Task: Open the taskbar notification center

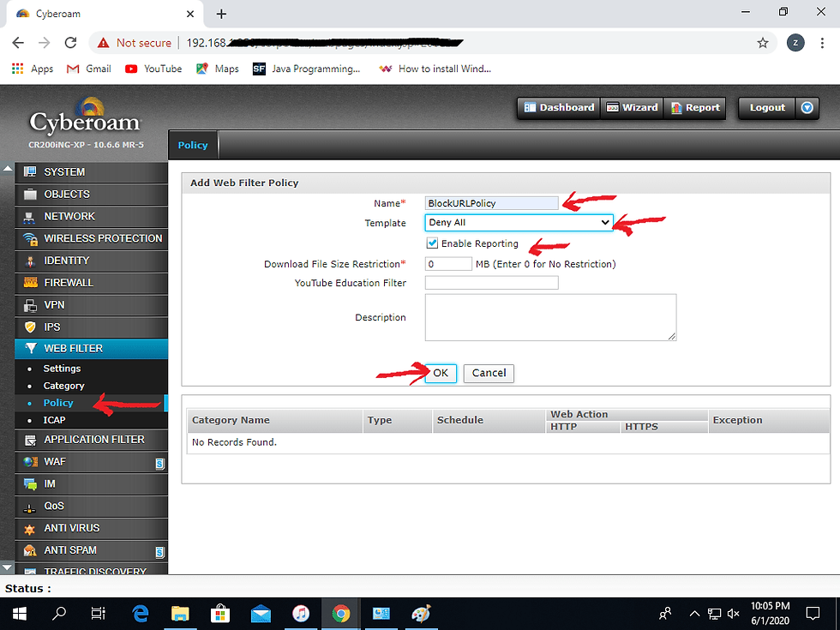Action: point(813,614)
